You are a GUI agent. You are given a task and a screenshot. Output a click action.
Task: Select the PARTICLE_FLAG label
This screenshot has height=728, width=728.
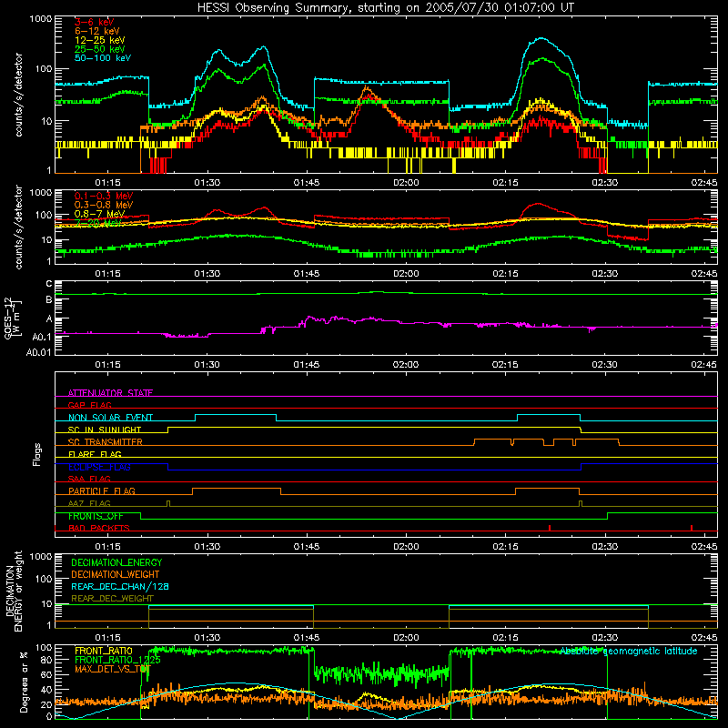point(102,491)
